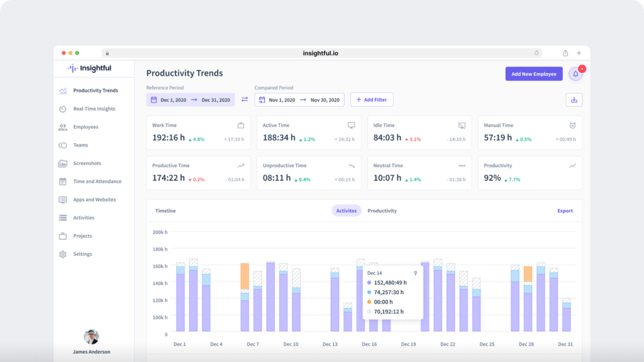Click the Apps and Websites monitor icon
The image size is (644, 362).
coord(63,200)
